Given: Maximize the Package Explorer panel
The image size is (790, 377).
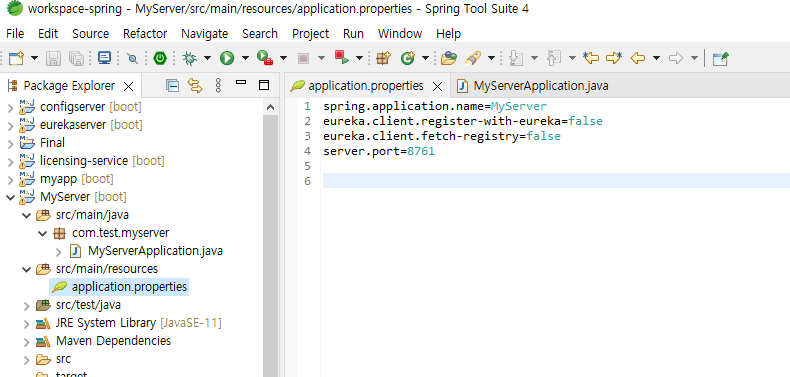Looking at the screenshot, I should pos(264,85).
